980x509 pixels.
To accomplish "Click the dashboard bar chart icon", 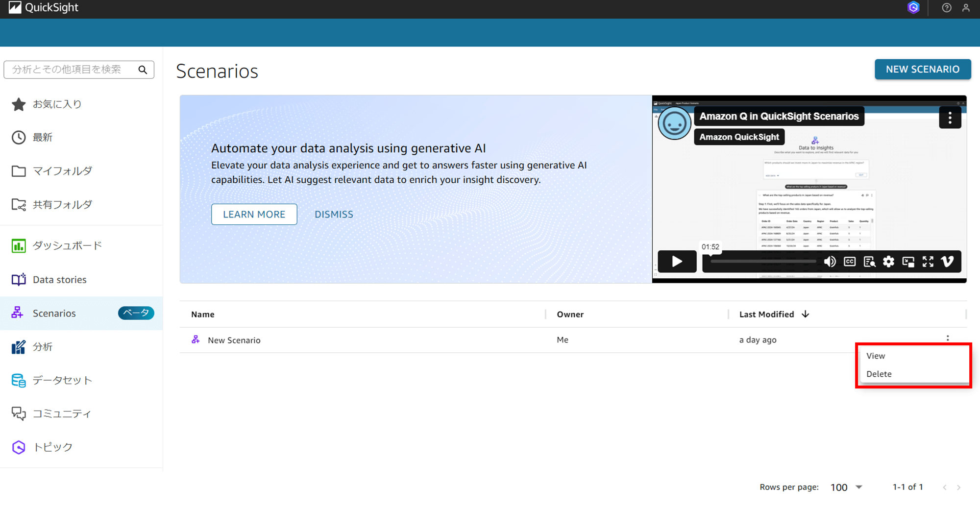I will pyautogui.click(x=19, y=245).
